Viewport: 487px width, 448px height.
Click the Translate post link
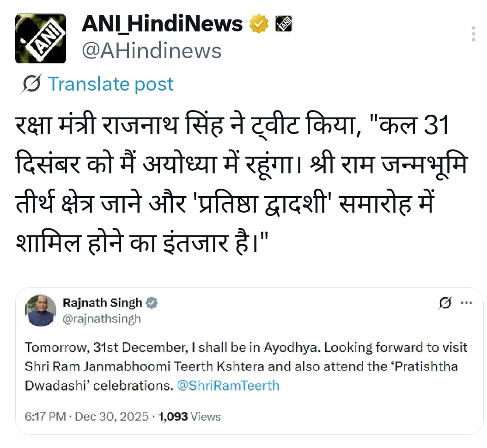click(x=111, y=84)
